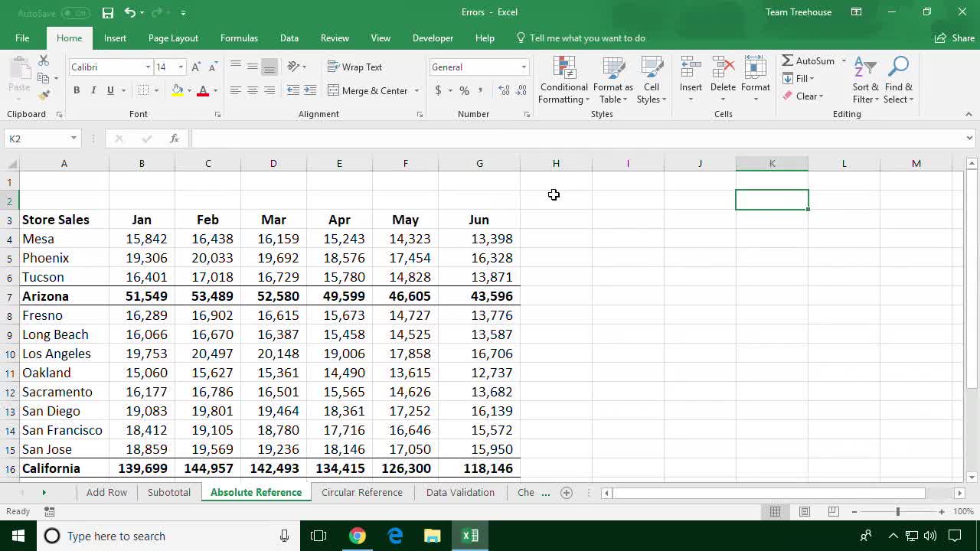Click Increase Decimal icon
The height and width of the screenshot is (551, 980).
pyautogui.click(x=504, y=90)
